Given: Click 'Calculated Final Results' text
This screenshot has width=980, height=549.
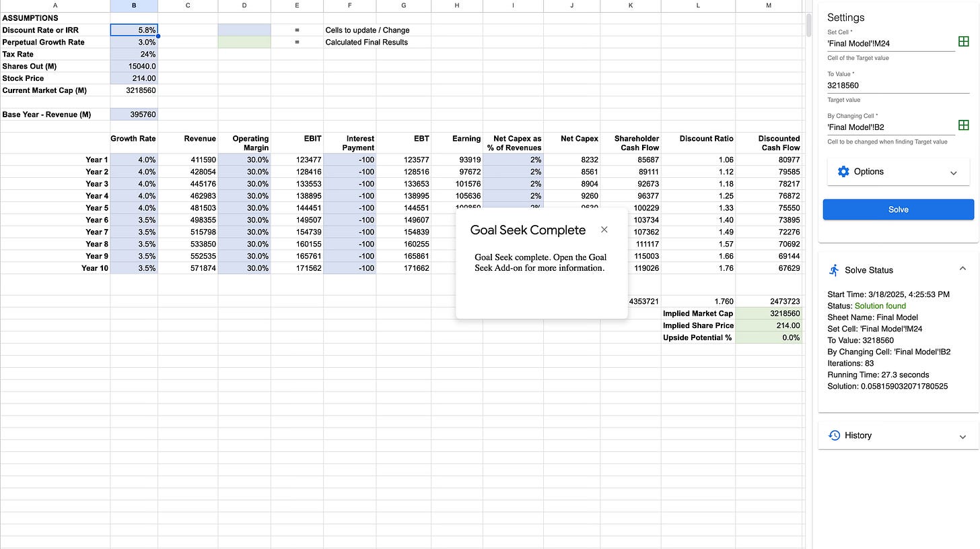Looking at the screenshot, I should [x=366, y=42].
